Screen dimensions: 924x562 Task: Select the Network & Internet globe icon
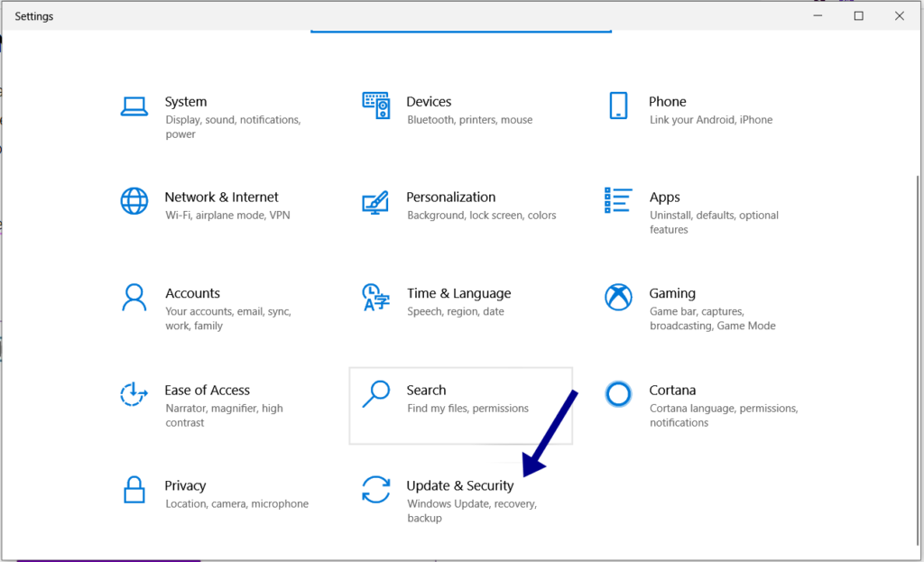(x=134, y=201)
